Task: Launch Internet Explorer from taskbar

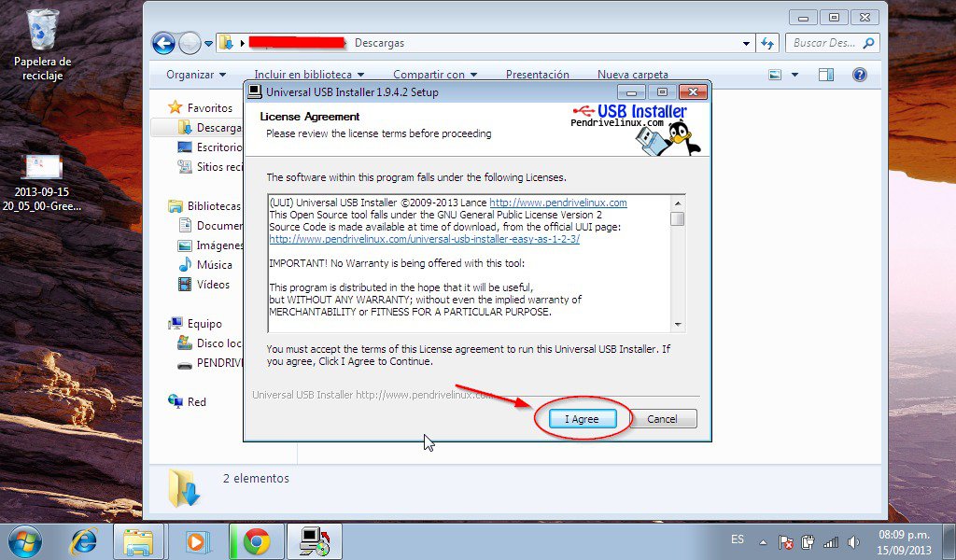Action: tap(85, 541)
